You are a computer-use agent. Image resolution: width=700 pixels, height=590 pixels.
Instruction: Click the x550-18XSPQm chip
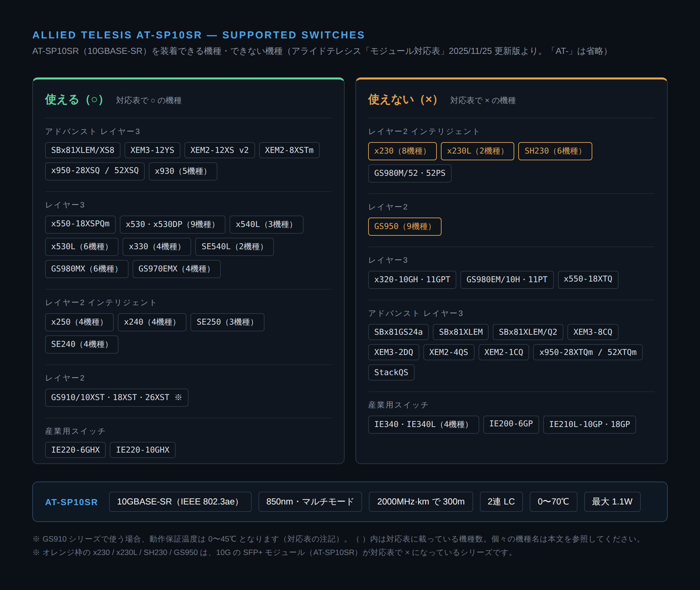tap(80, 224)
